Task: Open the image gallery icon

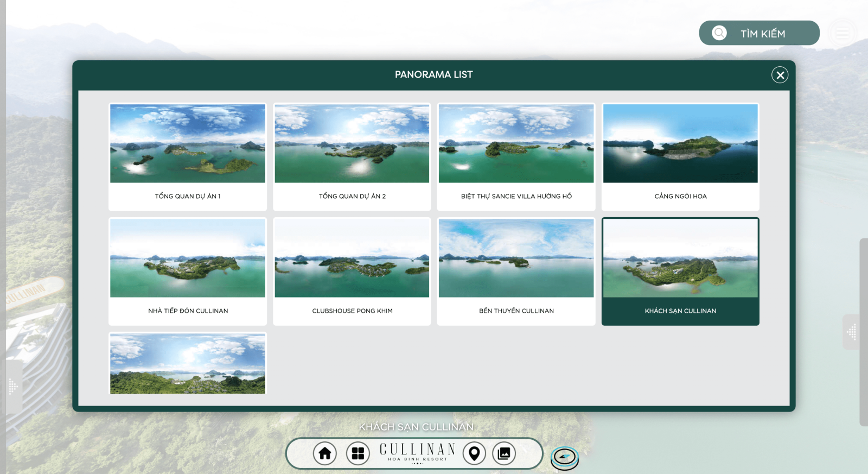Action: click(x=504, y=453)
